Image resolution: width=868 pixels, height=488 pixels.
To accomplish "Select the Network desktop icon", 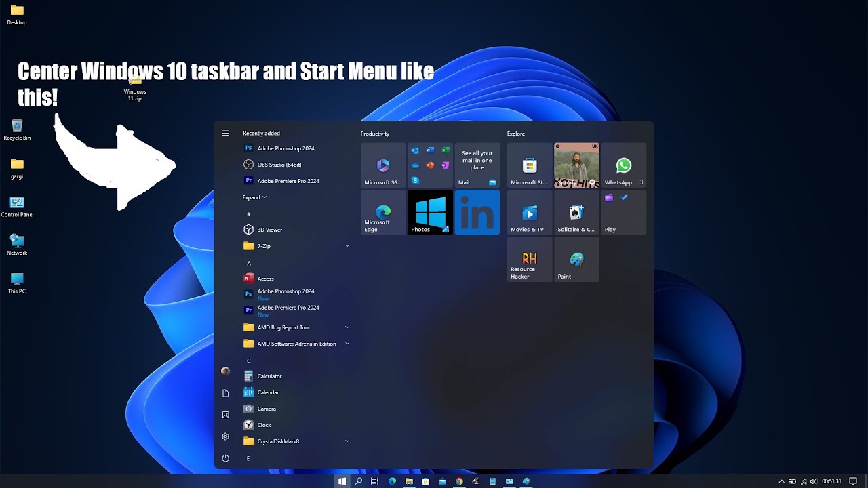I will tap(17, 245).
